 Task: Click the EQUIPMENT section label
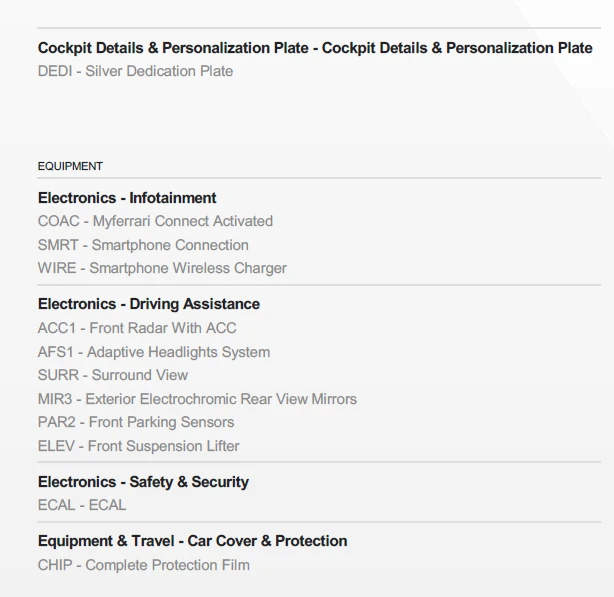click(x=70, y=166)
